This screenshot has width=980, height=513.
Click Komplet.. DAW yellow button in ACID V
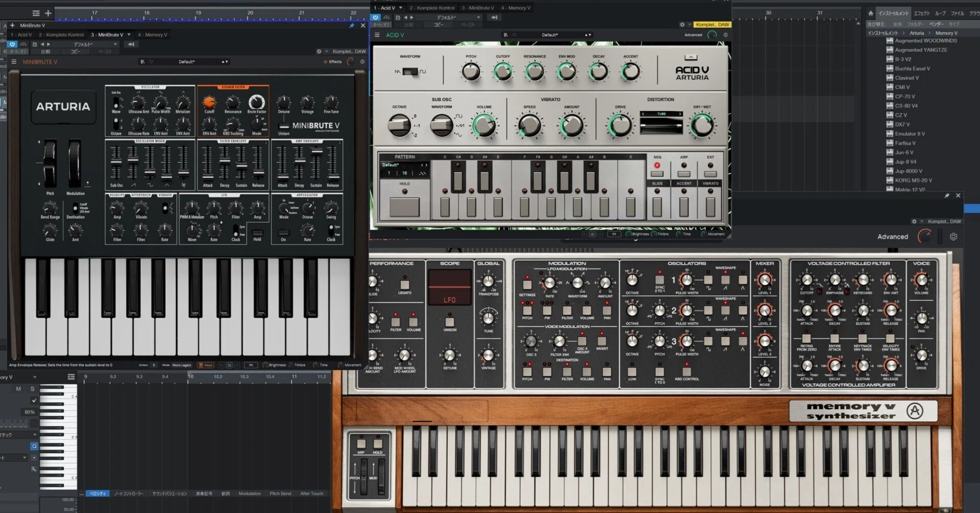[712, 25]
